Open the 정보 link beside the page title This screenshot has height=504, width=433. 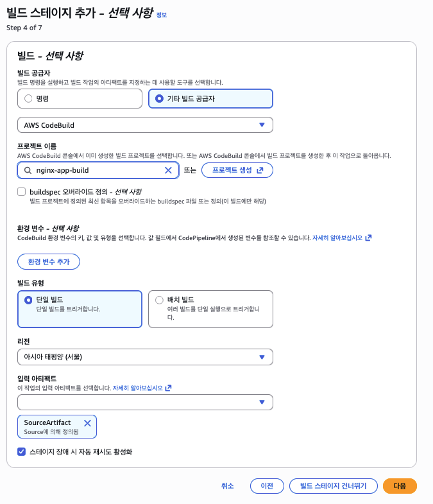point(161,15)
